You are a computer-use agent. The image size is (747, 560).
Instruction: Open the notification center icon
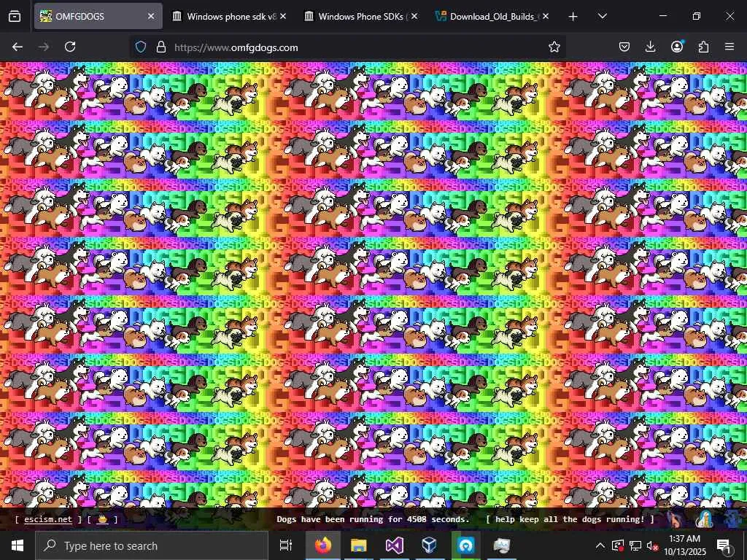pyautogui.click(x=724, y=545)
